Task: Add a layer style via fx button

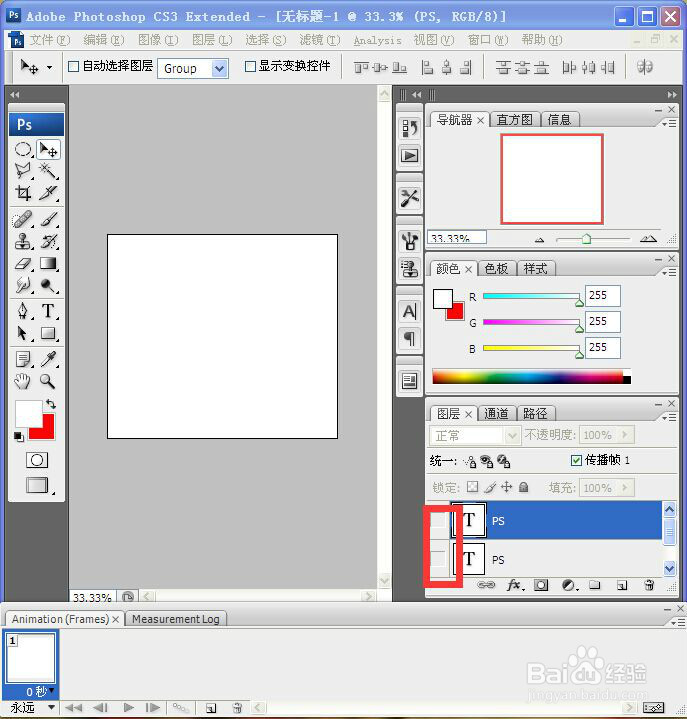Action: 515,585
